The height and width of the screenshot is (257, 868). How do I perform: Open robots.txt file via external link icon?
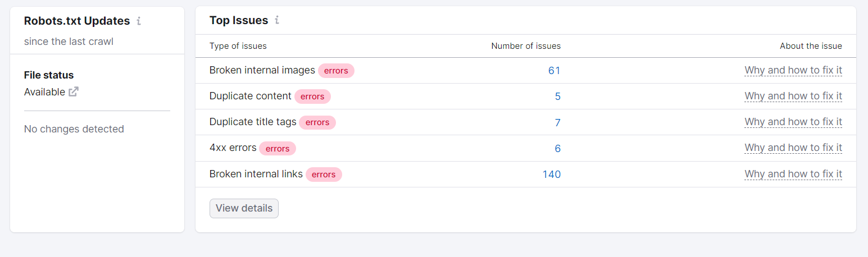coord(74,92)
